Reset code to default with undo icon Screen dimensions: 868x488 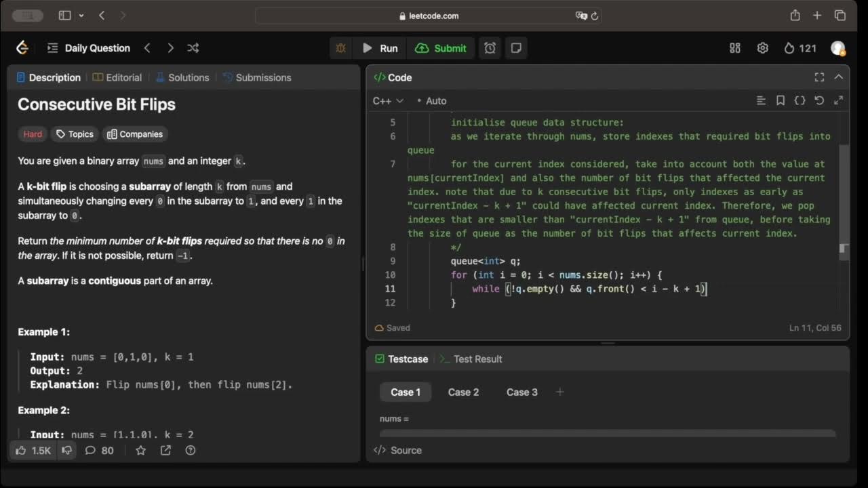[x=819, y=100]
